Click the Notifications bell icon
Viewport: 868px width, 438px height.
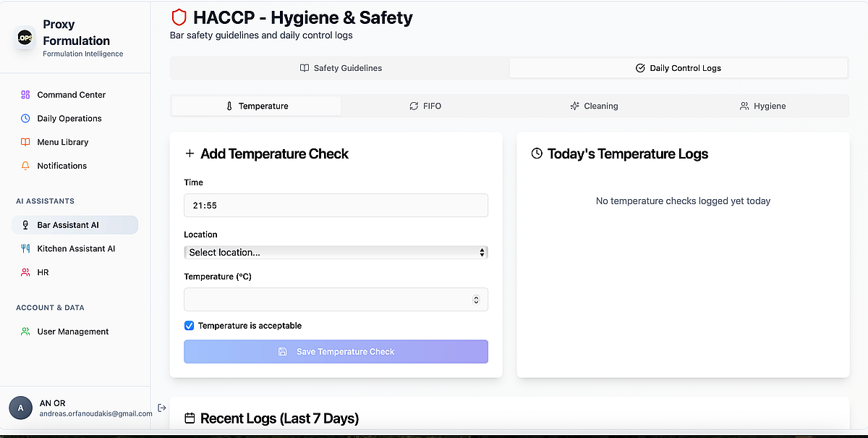click(25, 166)
